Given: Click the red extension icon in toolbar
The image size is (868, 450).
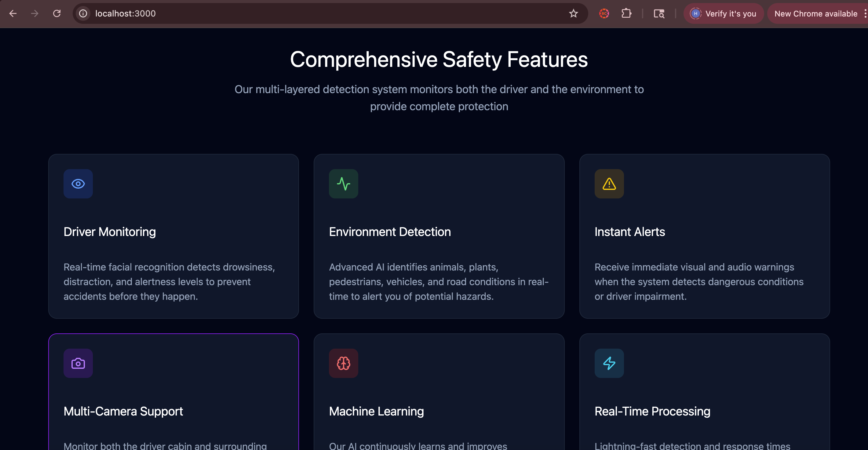Looking at the screenshot, I should [604, 13].
